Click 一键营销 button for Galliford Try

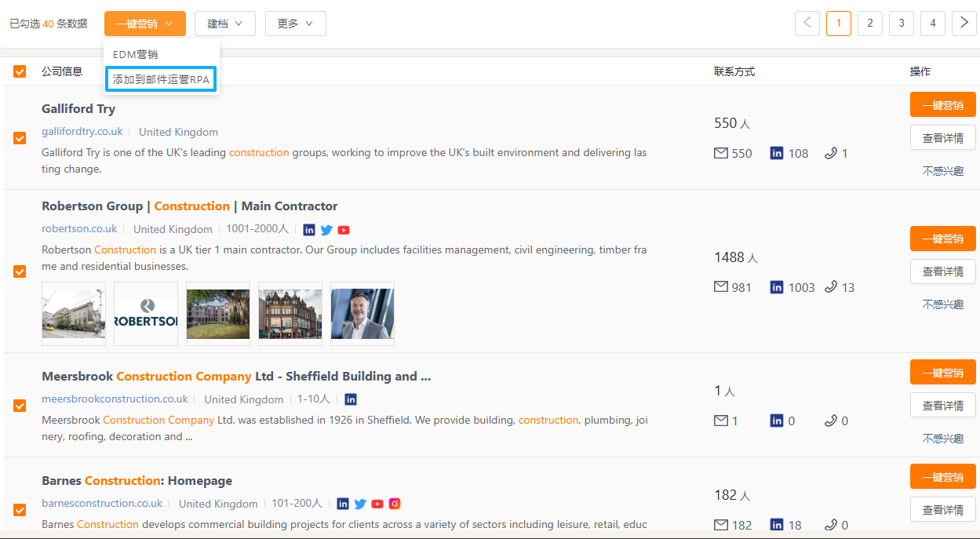point(943,105)
